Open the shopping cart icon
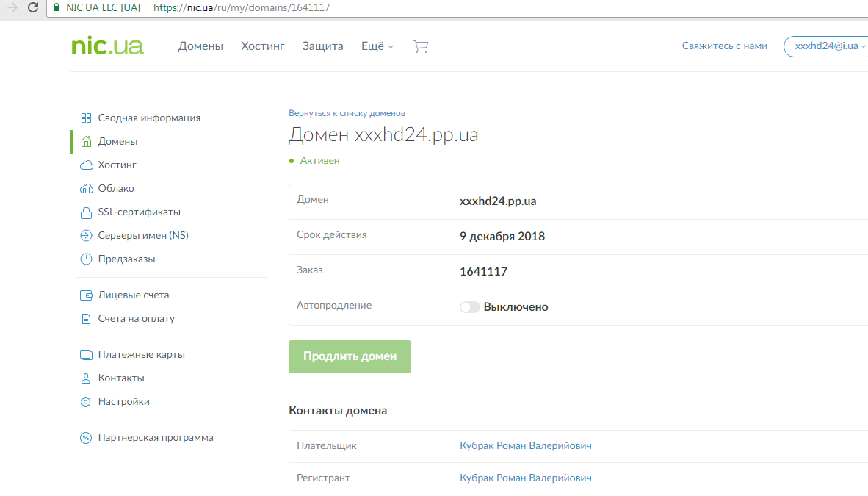This screenshot has width=868, height=496. click(x=420, y=46)
